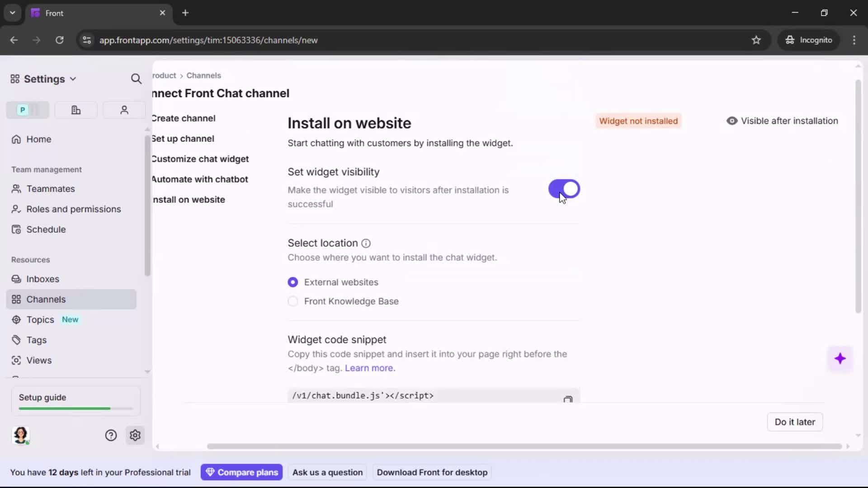
Task: Click the help question mark icon
Action: pos(111,435)
